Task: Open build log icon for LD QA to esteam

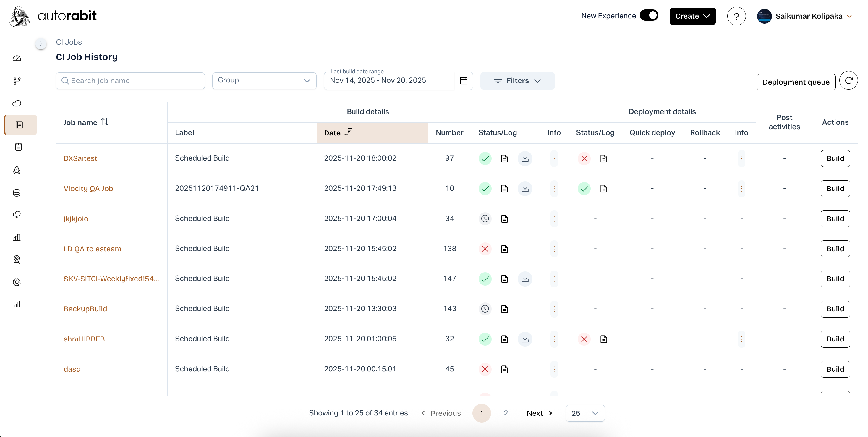Action: pos(504,249)
